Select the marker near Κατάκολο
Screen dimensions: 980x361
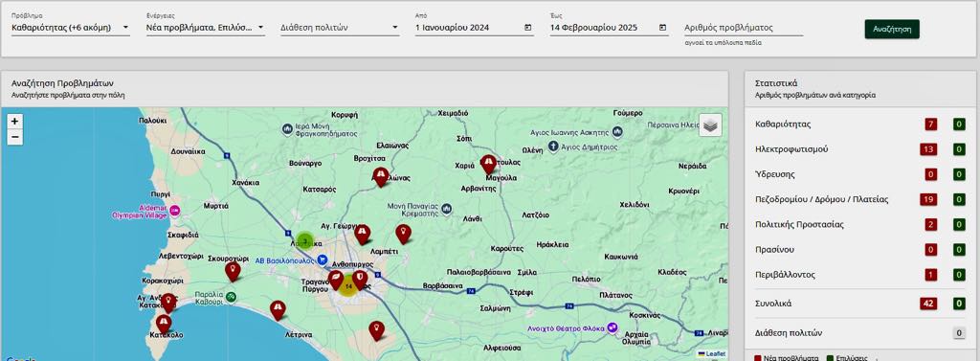pos(164,324)
